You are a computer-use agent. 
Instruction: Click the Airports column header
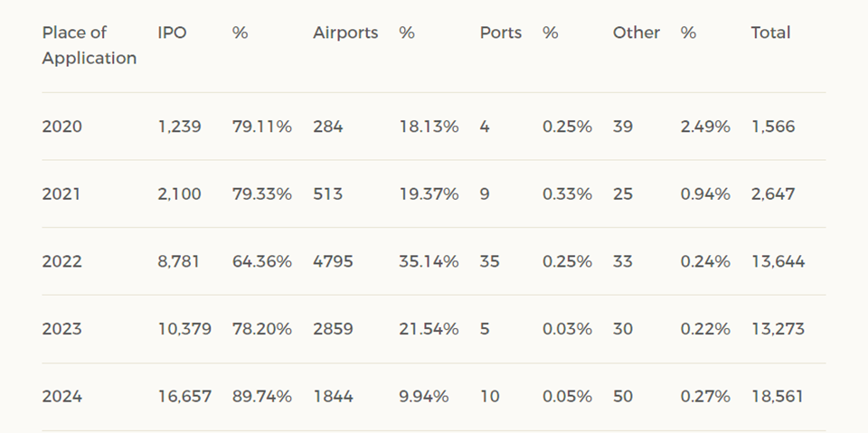tap(345, 33)
